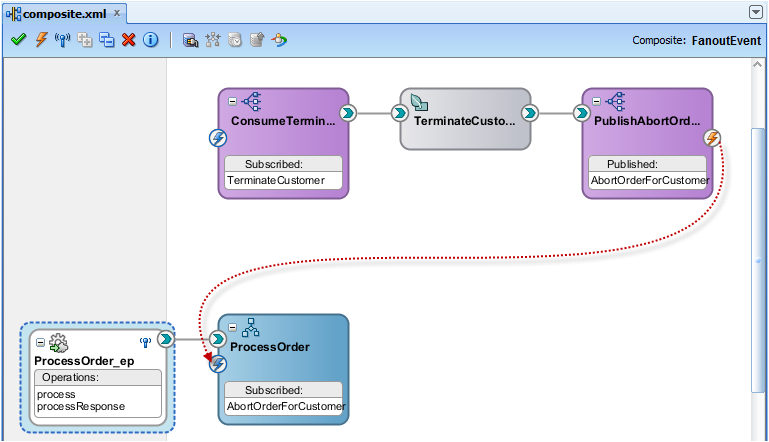This screenshot has height=442, width=769.
Task: Click blue event subscription bolt on ConsumeTermin...
Action: [218, 138]
